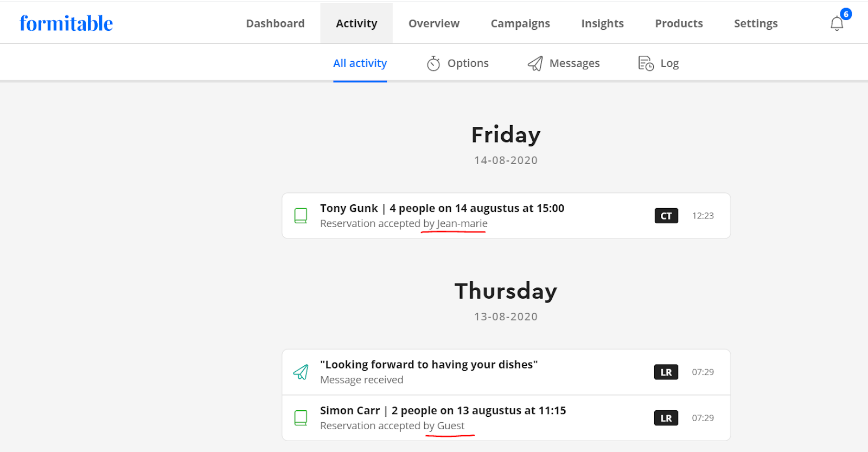The image size is (868, 452).
Task: Click the LR badge on message entry
Action: tap(666, 372)
